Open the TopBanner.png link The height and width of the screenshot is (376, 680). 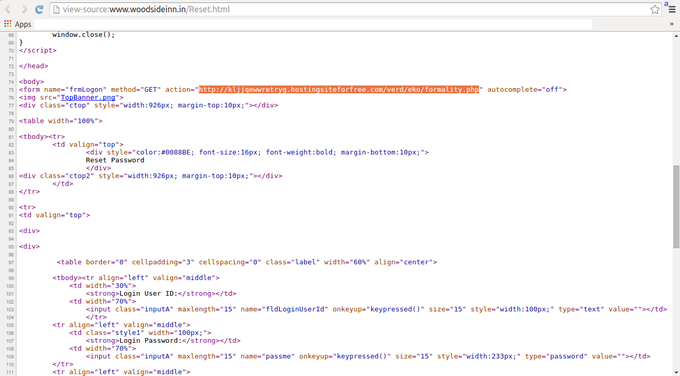click(88, 97)
